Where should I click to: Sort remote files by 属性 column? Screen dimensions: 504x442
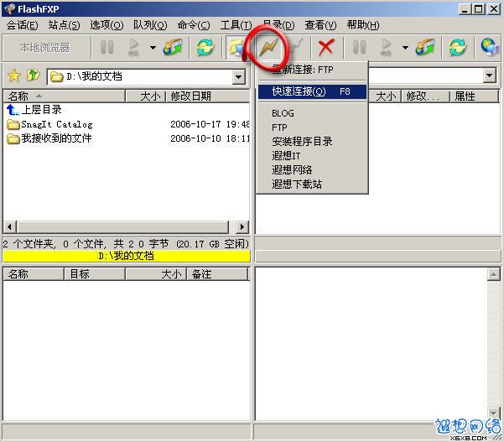pos(474,96)
